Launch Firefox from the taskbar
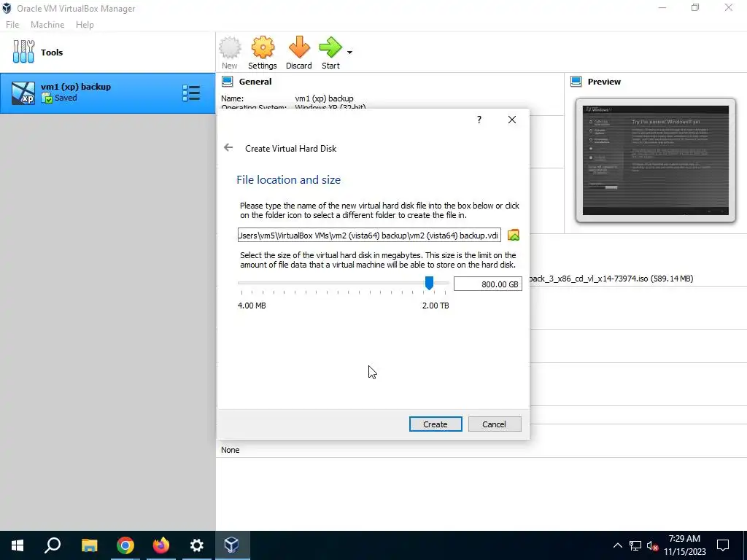Viewport: 747px width, 560px height. click(x=161, y=545)
